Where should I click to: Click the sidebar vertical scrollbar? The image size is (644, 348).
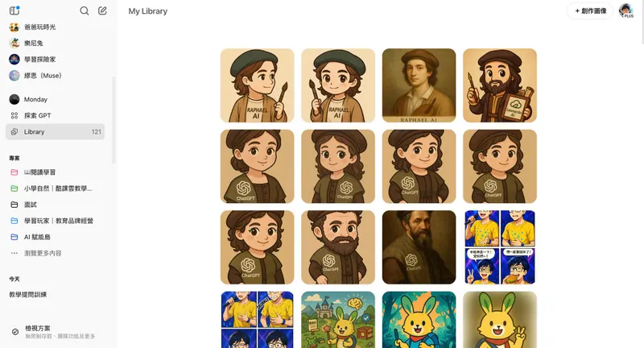coord(114,119)
